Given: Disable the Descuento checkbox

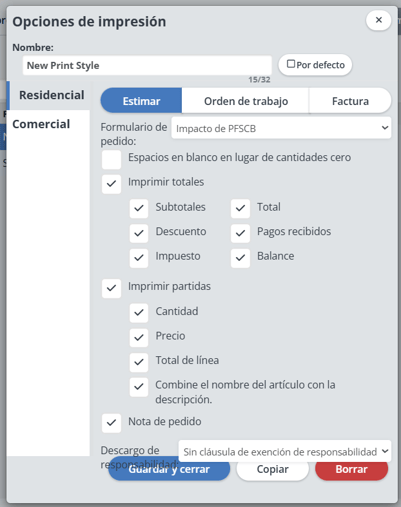Looking at the screenshot, I should 139,233.
